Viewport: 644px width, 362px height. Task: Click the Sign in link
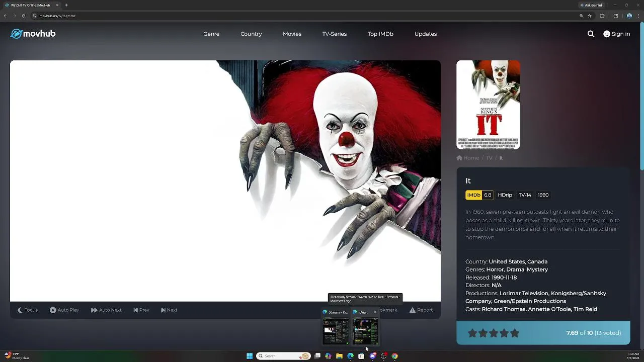616,34
